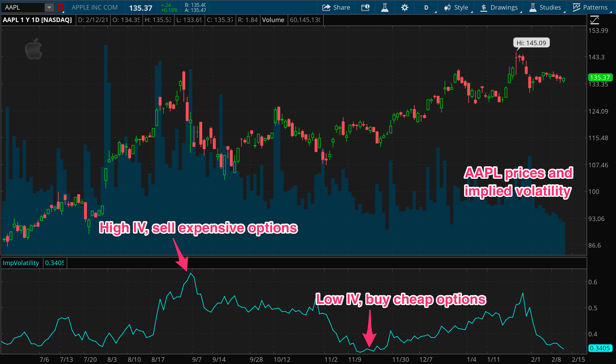
Task: Click the ask price A: 135.47
Action: click(x=195, y=10)
